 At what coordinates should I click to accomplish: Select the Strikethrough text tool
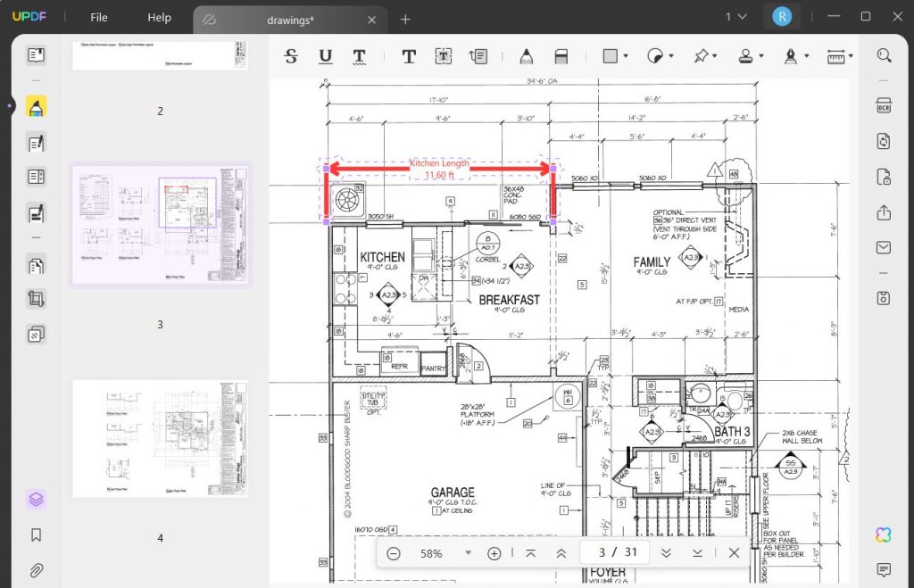290,56
